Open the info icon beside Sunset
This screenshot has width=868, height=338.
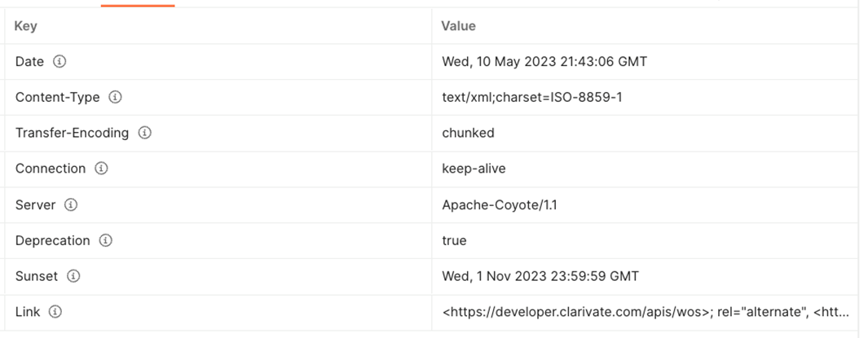pos(73,276)
